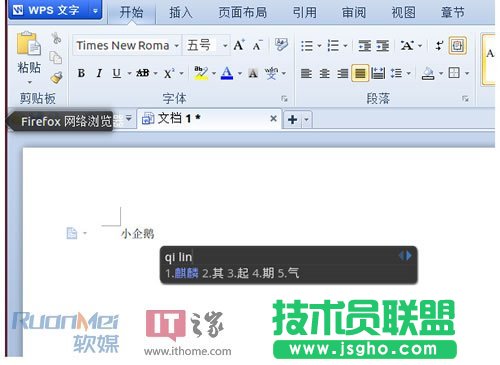
Task: Expand the highlight color dropdown arrow
Action: click(x=214, y=73)
